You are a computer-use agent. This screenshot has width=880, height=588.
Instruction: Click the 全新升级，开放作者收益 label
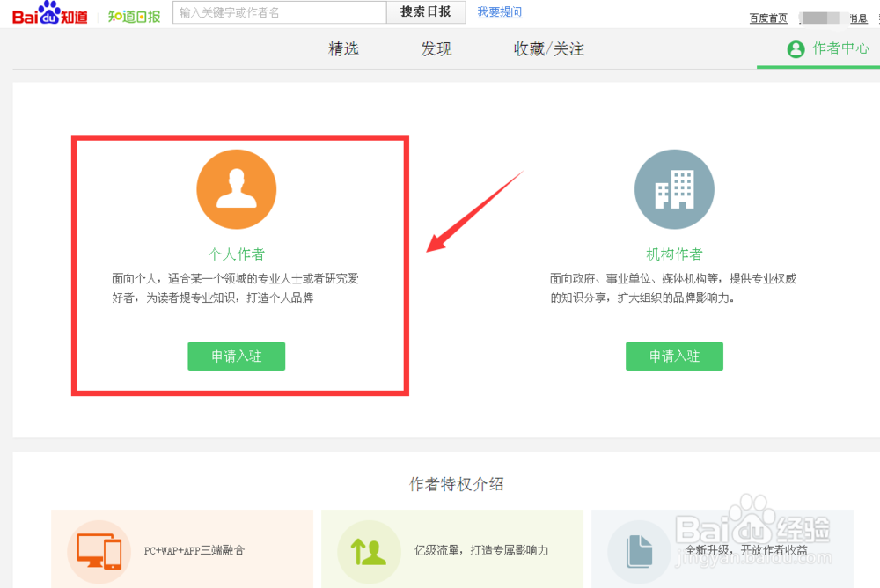tap(746, 551)
